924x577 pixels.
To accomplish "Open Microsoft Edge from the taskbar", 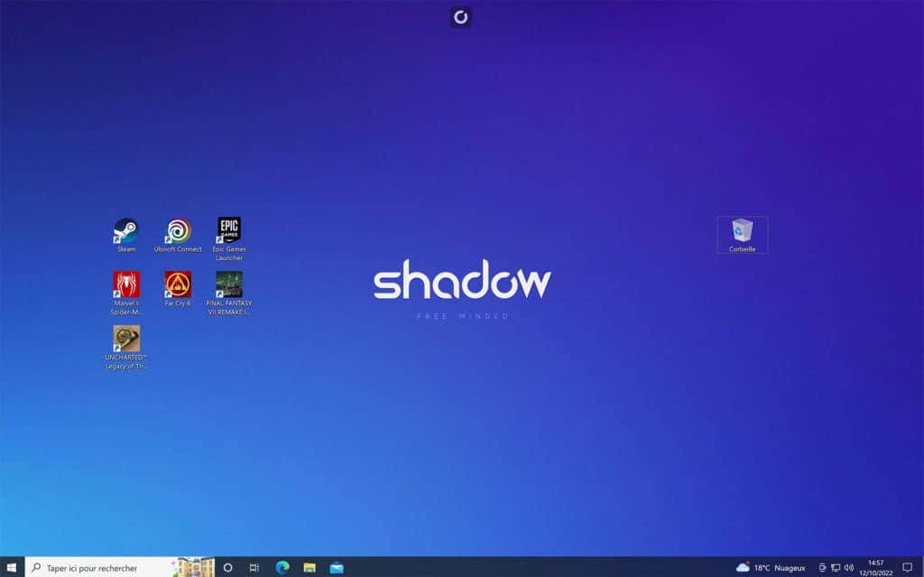I will coord(282,567).
